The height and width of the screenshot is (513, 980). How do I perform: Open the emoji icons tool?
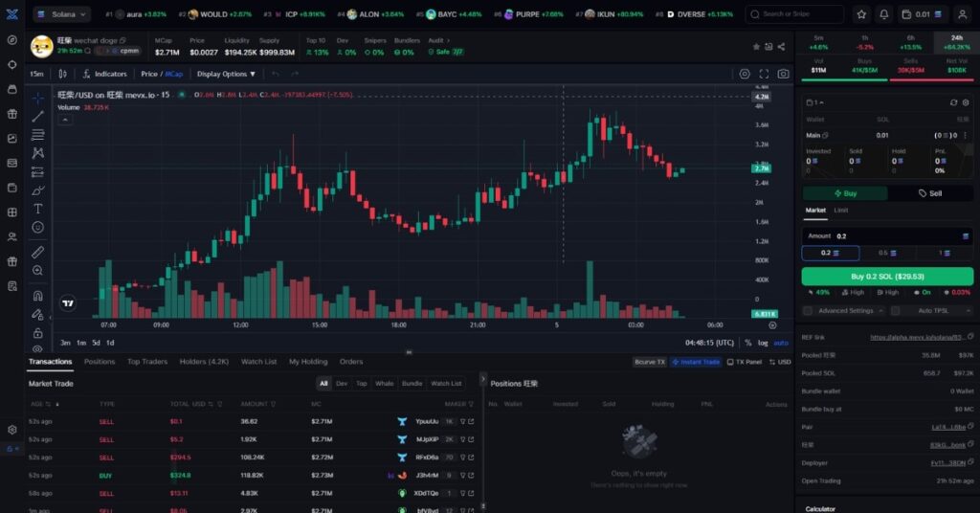coord(38,228)
